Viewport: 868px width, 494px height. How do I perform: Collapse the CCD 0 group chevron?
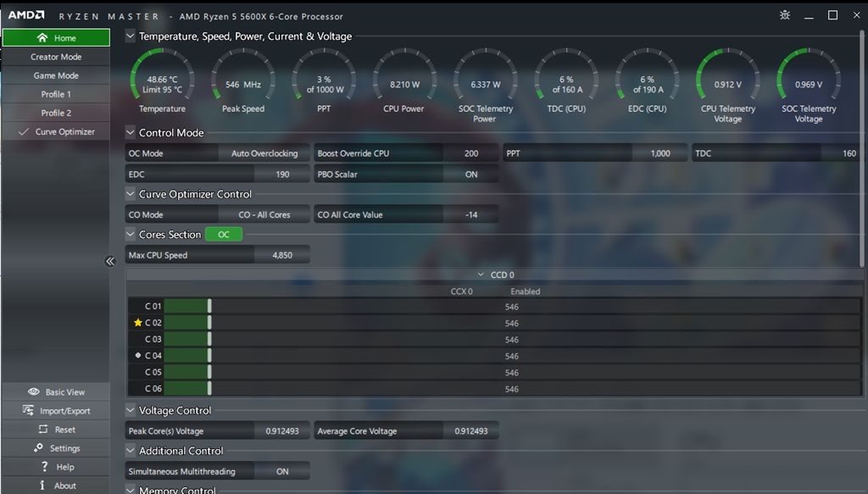[481, 275]
